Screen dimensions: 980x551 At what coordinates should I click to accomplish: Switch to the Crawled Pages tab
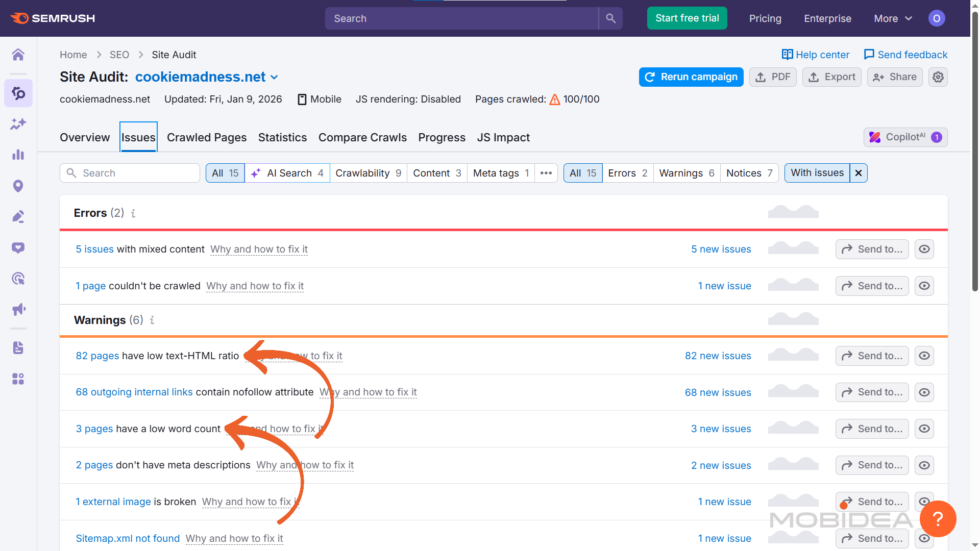click(207, 137)
